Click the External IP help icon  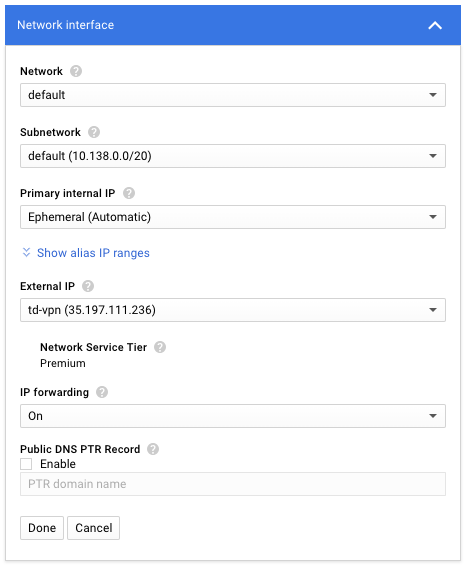click(x=88, y=286)
